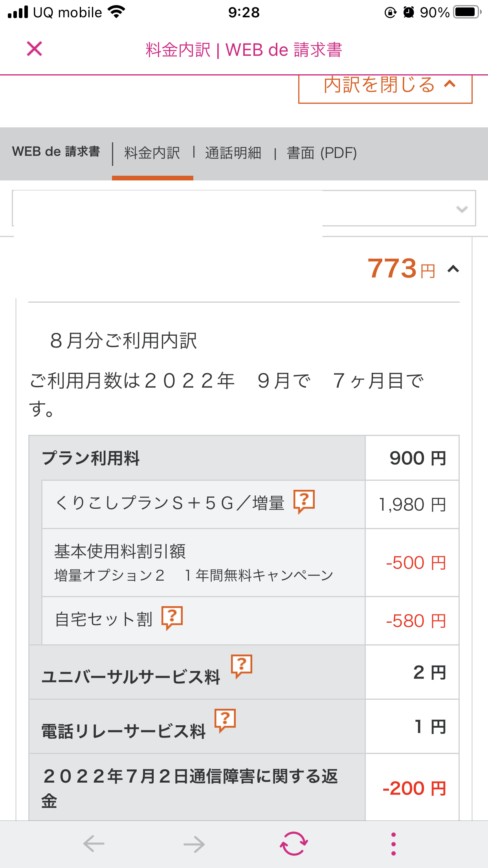488x868 pixels.
Task: Close the WEB de 請求書 page with X
Action: [35, 49]
